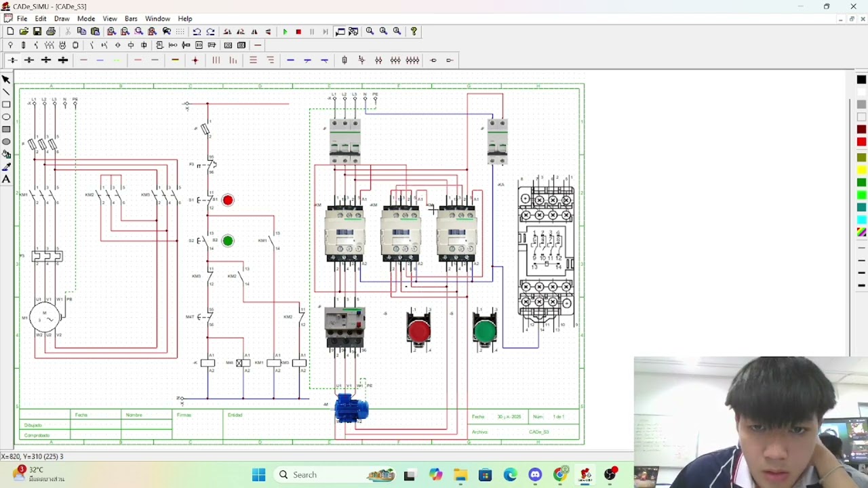Pick the paint bucket fill tool
Viewport: 868px width, 488px height.
tap(6, 154)
